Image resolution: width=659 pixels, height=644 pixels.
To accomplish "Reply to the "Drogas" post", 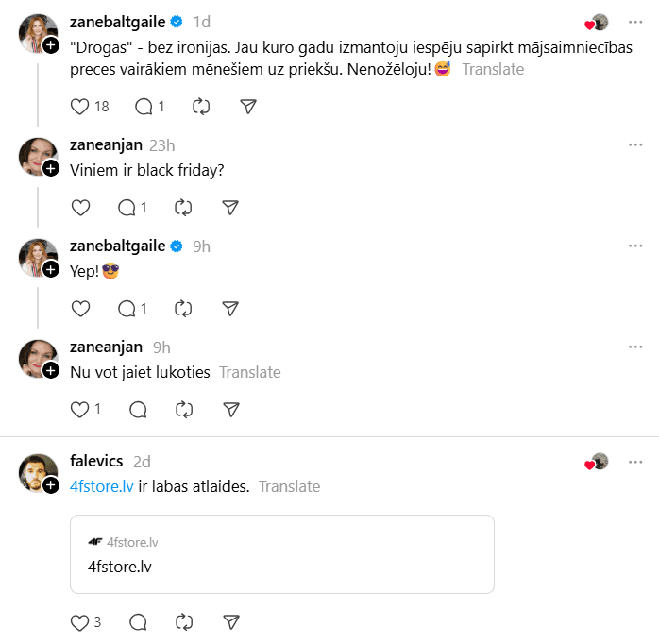I will pyautogui.click(x=144, y=107).
